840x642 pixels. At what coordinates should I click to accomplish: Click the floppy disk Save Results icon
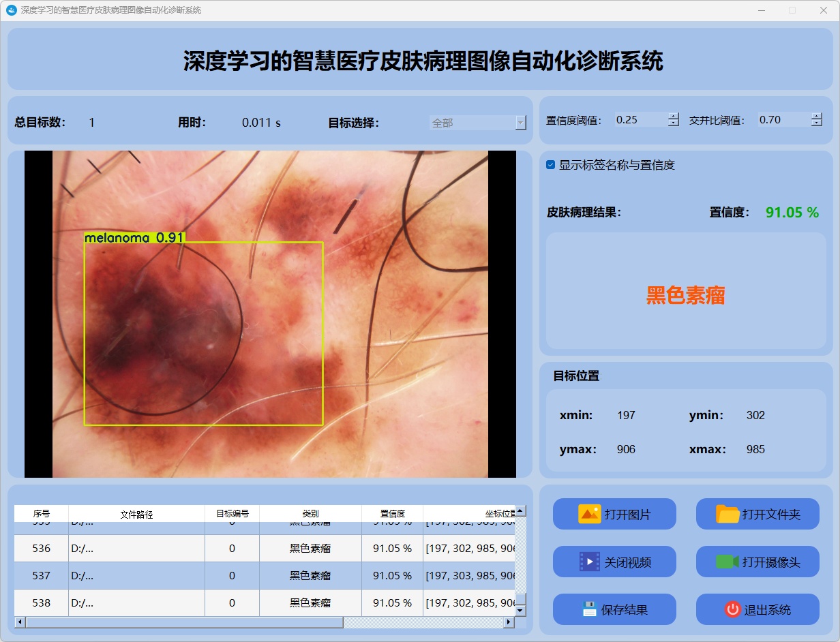coord(589,609)
